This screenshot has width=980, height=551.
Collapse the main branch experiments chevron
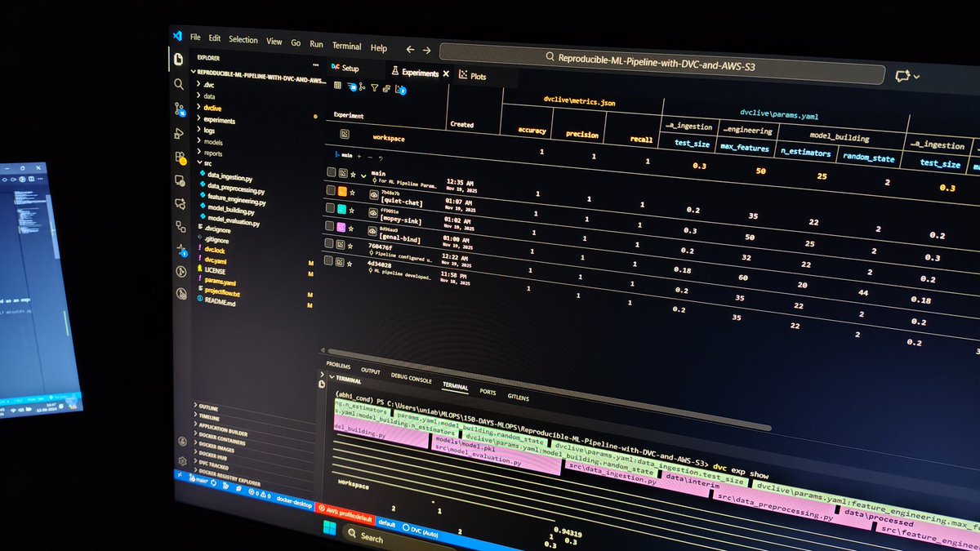coord(363,176)
